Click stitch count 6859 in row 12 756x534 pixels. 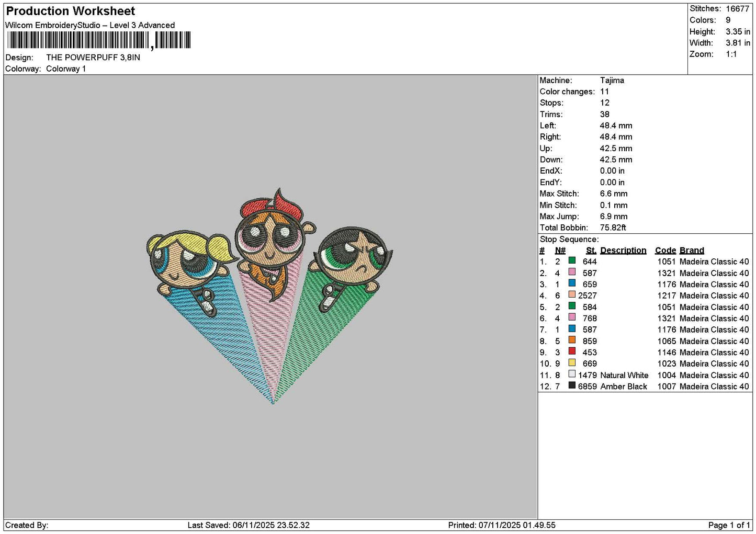[x=588, y=387]
